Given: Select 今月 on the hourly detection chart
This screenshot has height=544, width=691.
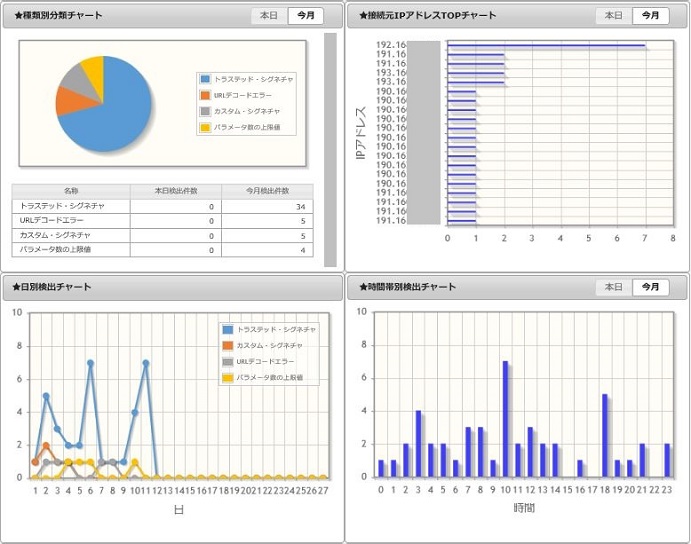Looking at the screenshot, I should (x=650, y=287).
